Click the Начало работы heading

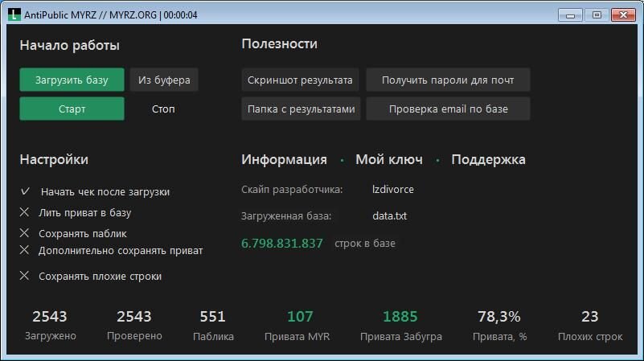pyautogui.click(x=69, y=45)
